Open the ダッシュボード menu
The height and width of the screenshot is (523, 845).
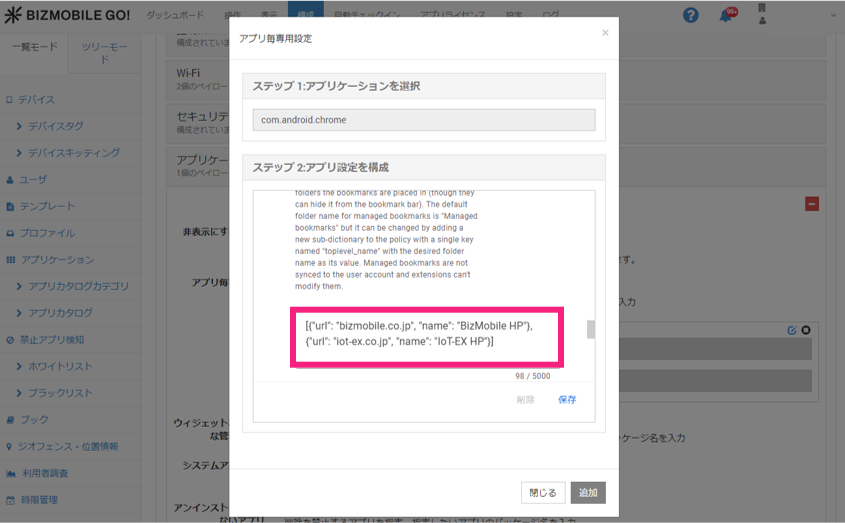175,16
